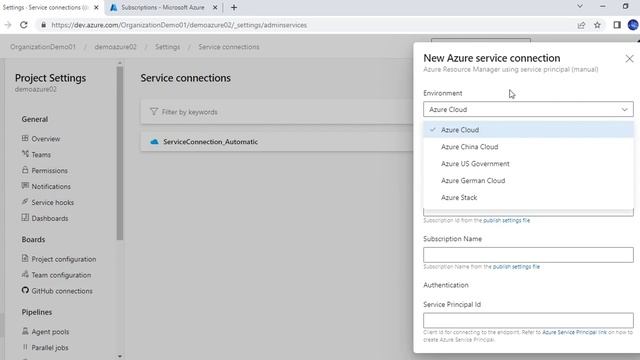Image resolution: width=640 pixels, height=360 pixels.
Task: Click the sidebar scroll up arrow
Action: tap(120, 63)
